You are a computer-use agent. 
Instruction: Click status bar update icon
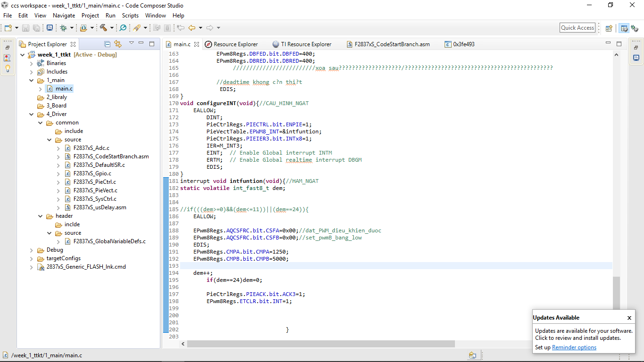(472, 355)
